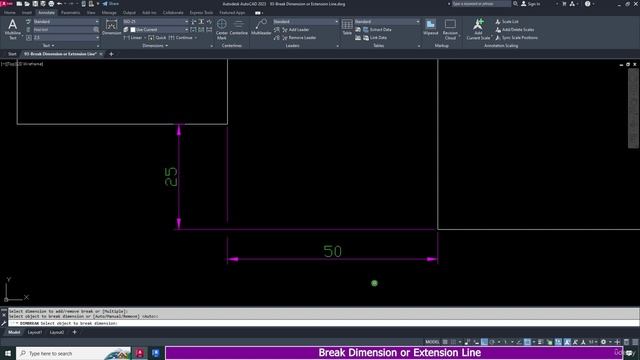Open the text style Standard dropdown

point(65,21)
